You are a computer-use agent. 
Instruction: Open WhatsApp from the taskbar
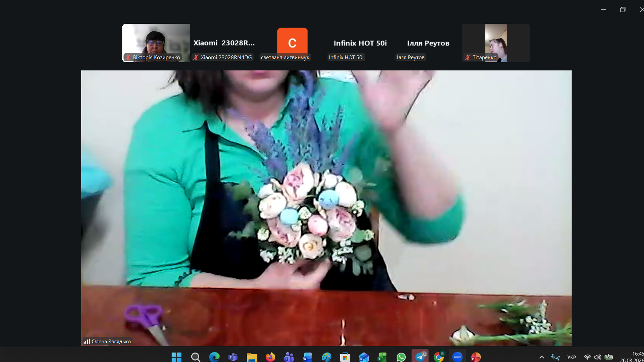pos(401,357)
